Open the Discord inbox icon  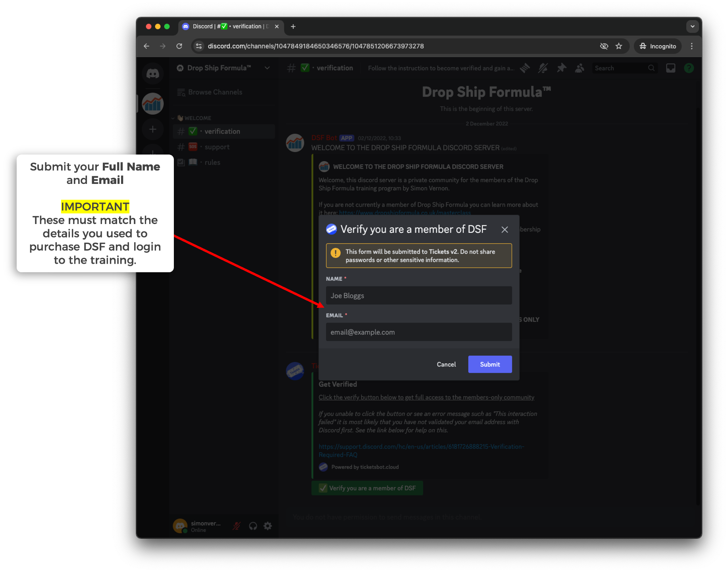(x=671, y=68)
